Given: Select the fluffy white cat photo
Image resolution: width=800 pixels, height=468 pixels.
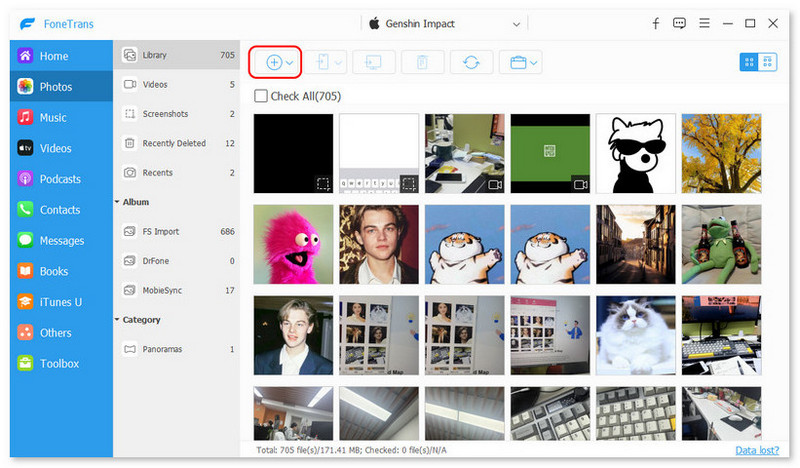Looking at the screenshot, I should click(x=636, y=335).
